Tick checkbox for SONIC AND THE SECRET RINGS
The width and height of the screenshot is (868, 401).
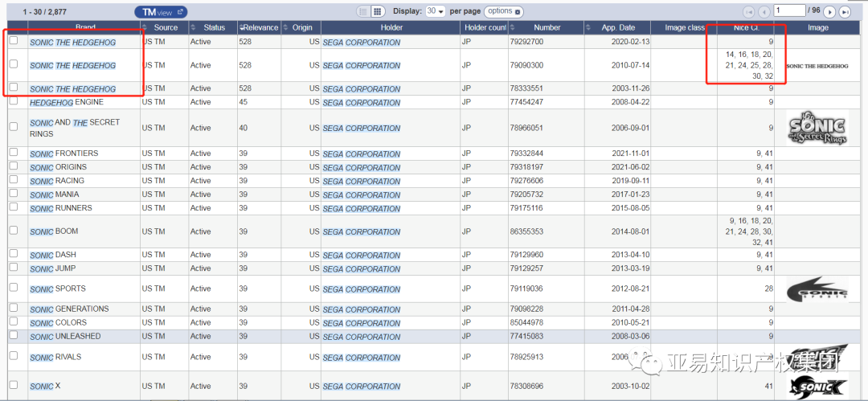click(14, 126)
